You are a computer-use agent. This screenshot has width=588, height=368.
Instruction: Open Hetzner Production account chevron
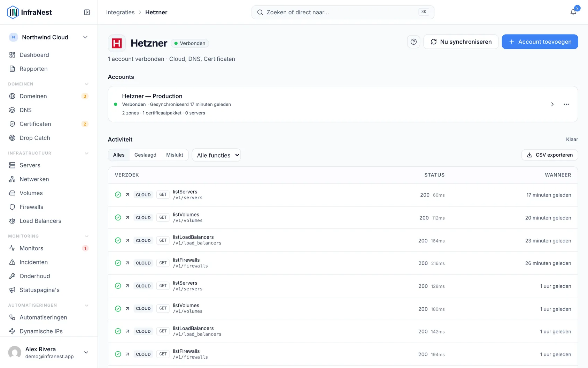(552, 104)
